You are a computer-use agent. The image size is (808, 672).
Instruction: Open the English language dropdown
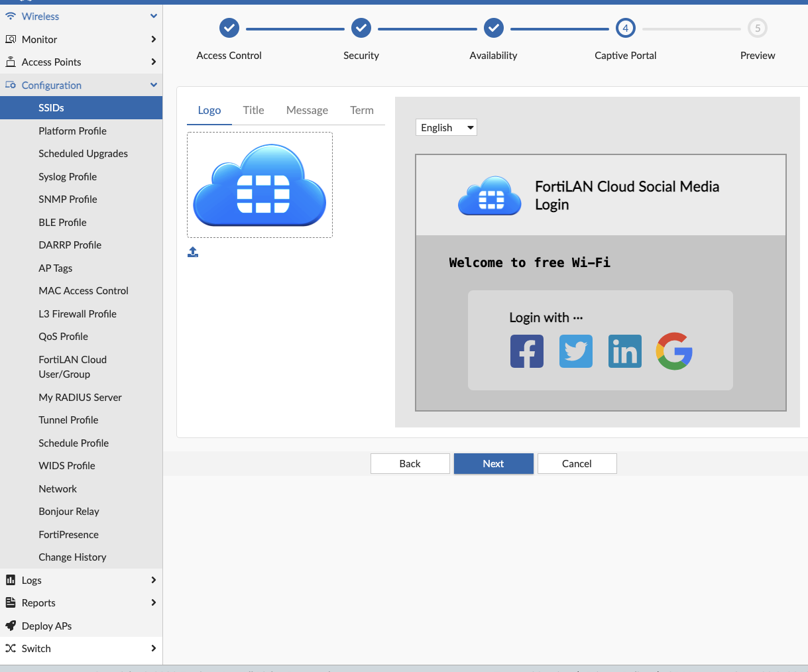coord(446,127)
